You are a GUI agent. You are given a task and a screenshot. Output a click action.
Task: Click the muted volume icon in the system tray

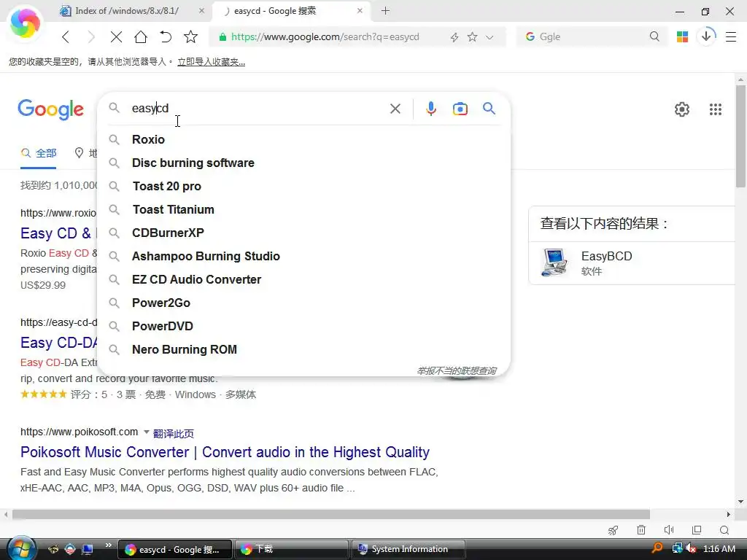pos(691,548)
